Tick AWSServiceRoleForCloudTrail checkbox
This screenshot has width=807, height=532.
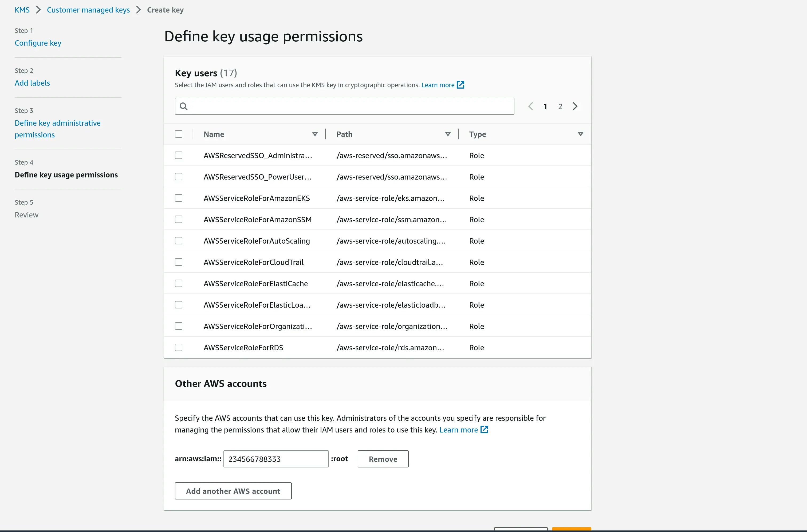point(179,262)
